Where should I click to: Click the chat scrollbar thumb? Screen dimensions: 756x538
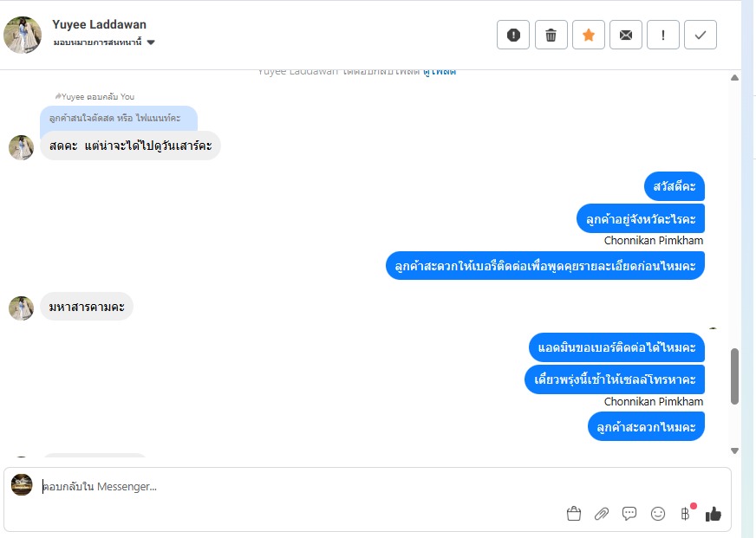point(734,376)
